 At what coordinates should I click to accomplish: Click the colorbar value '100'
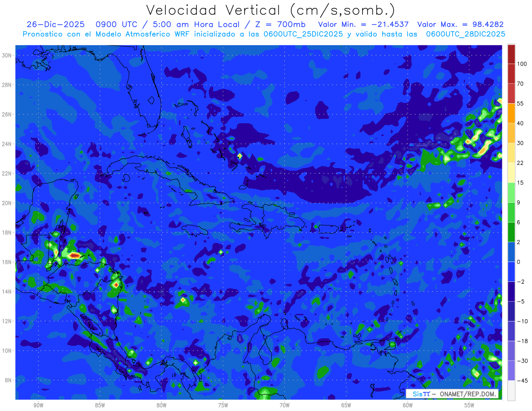point(522,64)
